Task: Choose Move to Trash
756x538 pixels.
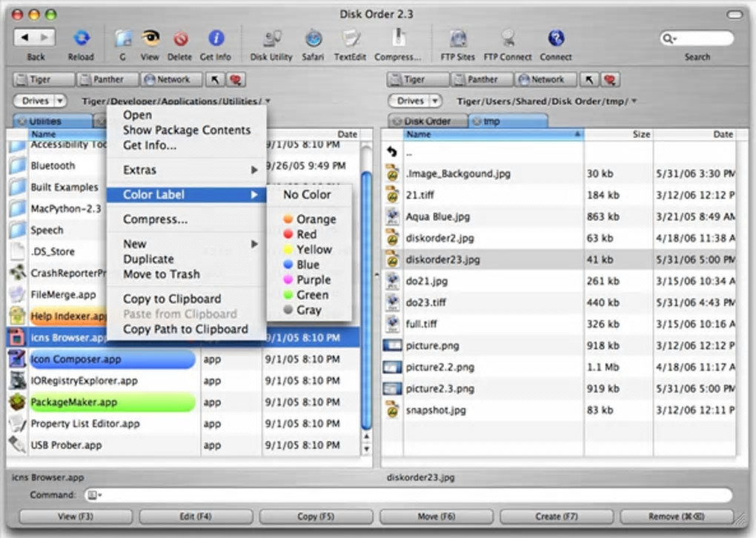Action: 186,274
